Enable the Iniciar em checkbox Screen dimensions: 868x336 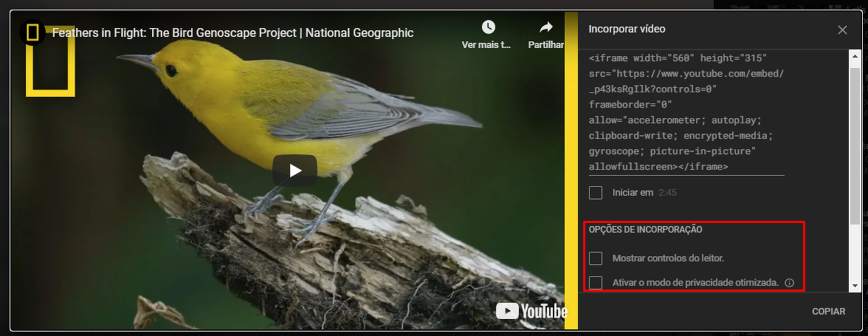[596, 193]
